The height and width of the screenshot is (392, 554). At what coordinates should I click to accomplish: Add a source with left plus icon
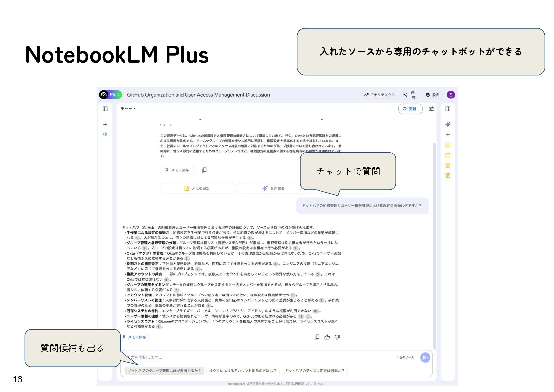tap(105, 124)
